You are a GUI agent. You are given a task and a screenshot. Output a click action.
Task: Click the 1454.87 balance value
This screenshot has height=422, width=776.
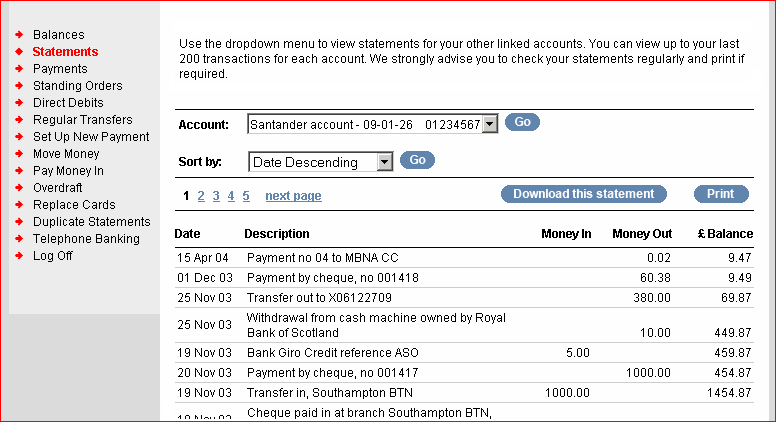[729, 393]
